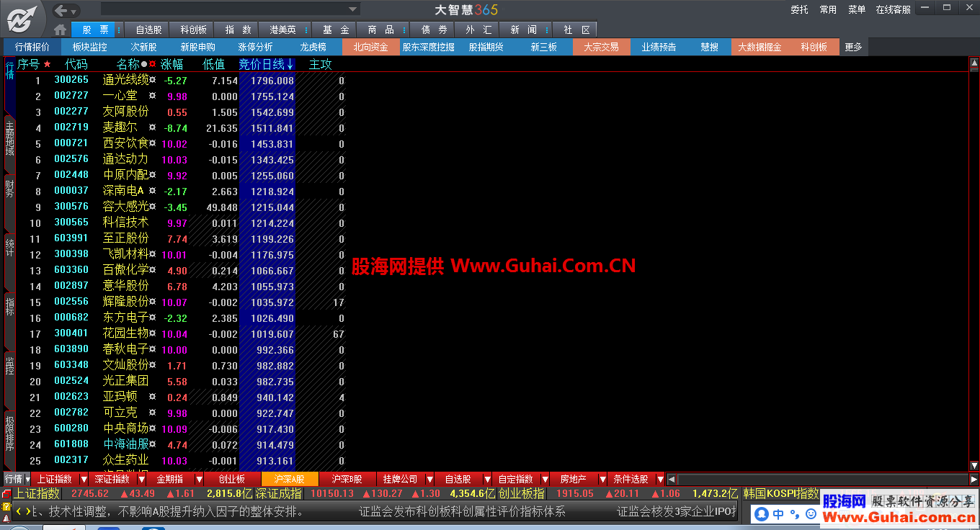The height and width of the screenshot is (530, 980).
Task: Open the 委托 menu in title bar
Action: click(x=800, y=10)
